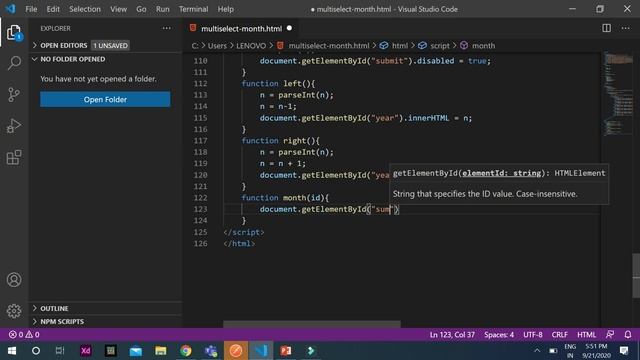Screen dimensions: 640x360
Task: Open the Run menu
Action: [162, 9]
